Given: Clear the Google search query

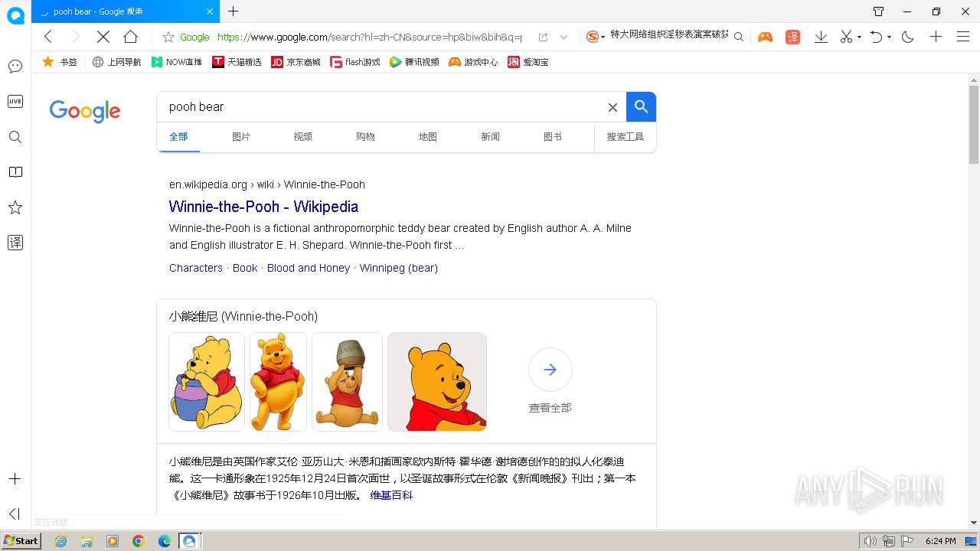Looking at the screenshot, I should 612,107.
